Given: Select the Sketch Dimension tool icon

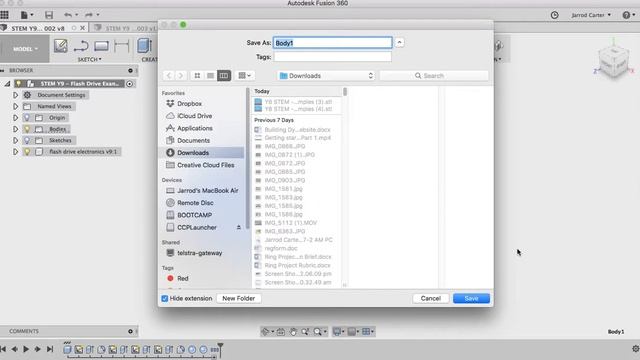Looking at the screenshot, I should [122, 46].
